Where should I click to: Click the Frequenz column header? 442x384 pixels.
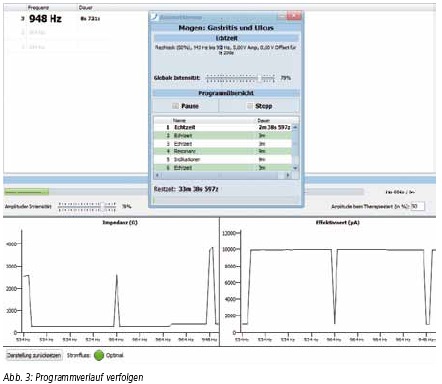[38, 7]
